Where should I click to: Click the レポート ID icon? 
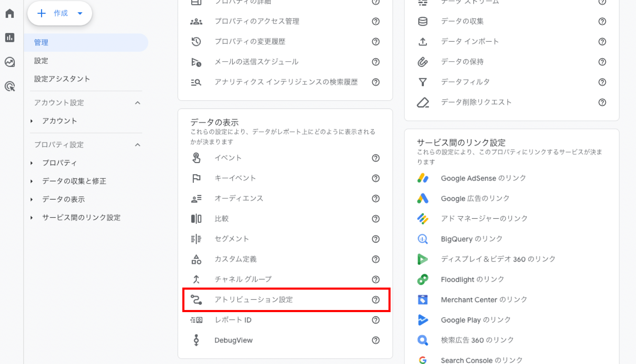coord(196,320)
